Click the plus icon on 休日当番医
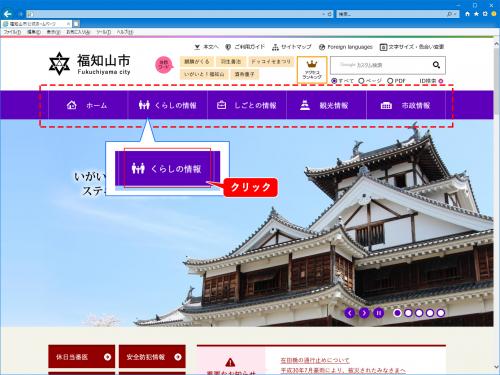This screenshot has width=500, height=375. coord(107,357)
